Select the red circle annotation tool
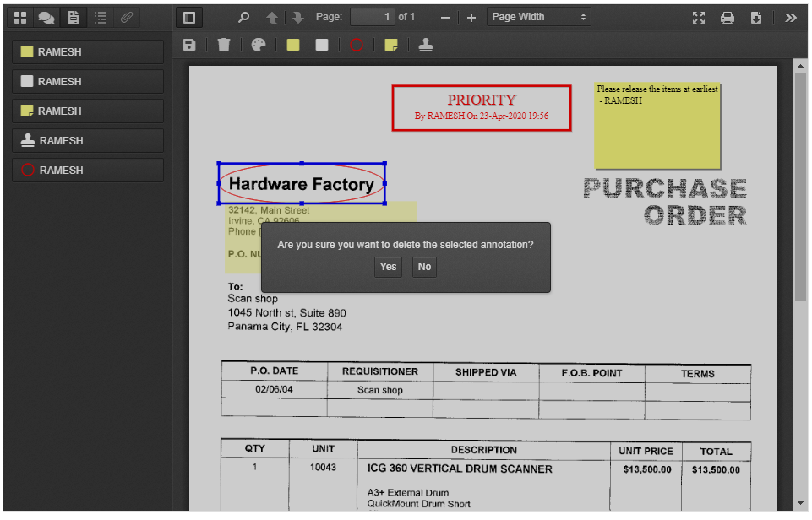 (357, 45)
